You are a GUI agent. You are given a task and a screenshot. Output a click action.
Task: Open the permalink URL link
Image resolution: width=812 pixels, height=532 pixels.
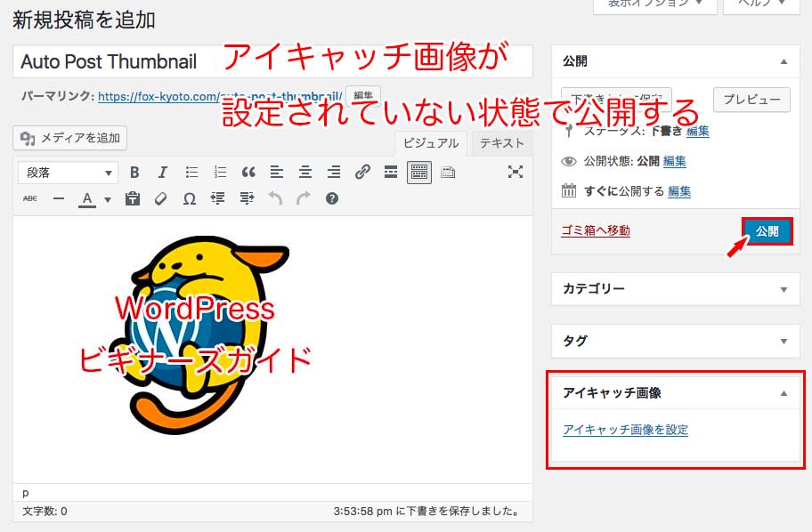tap(220, 97)
